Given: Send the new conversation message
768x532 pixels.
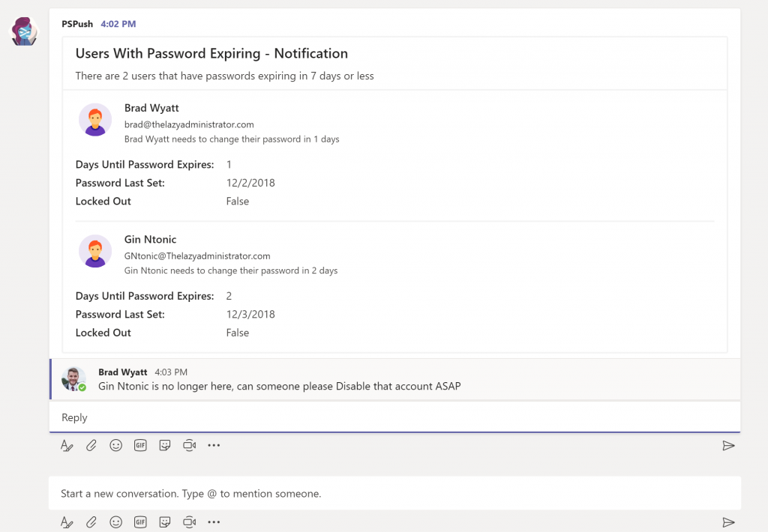Looking at the screenshot, I should click(728, 522).
